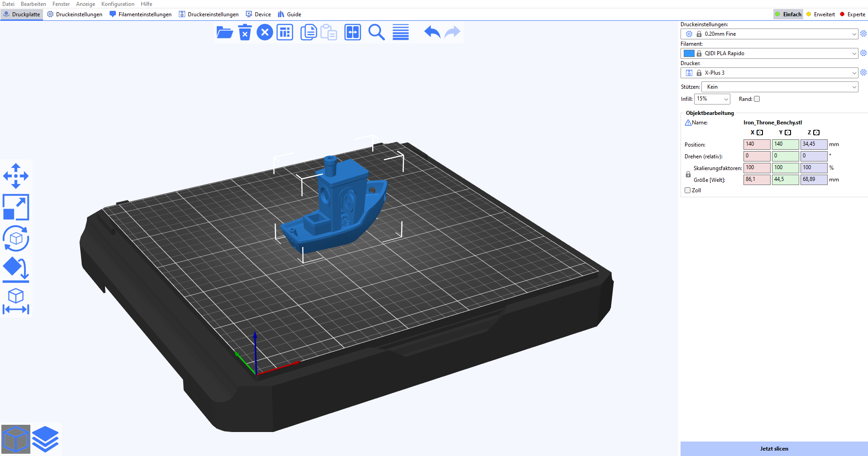This screenshot has width=868, height=456.
Task: Open the Infill 15% dropdown
Action: click(712, 99)
